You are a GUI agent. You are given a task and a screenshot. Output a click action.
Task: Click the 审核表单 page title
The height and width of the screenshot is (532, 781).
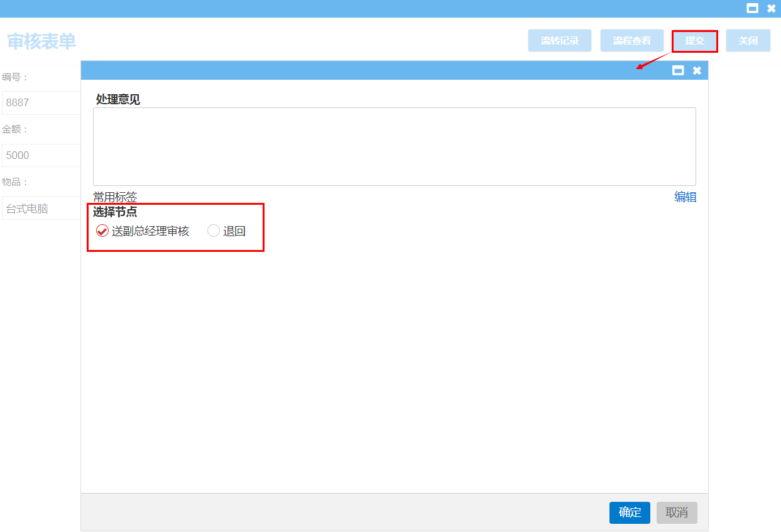pyautogui.click(x=41, y=41)
